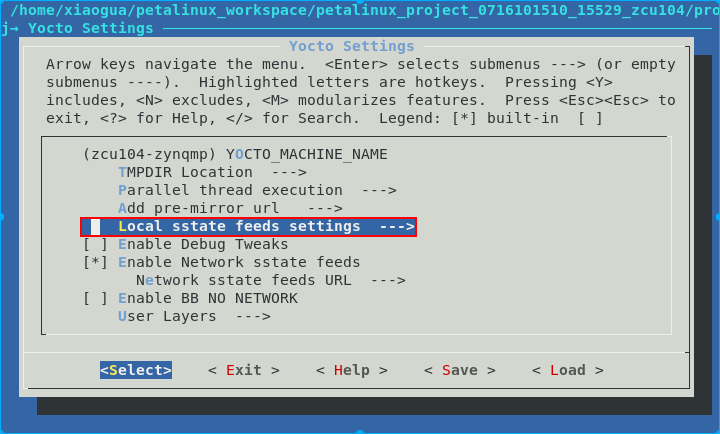
Task: Open User Layers submenu
Action: [194, 316]
